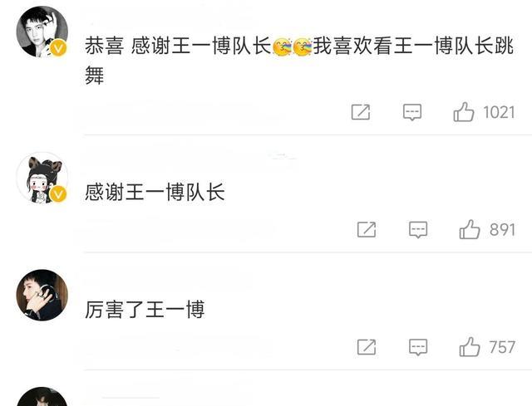Tap the repost icon on the 1021-like comment

click(x=361, y=112)
